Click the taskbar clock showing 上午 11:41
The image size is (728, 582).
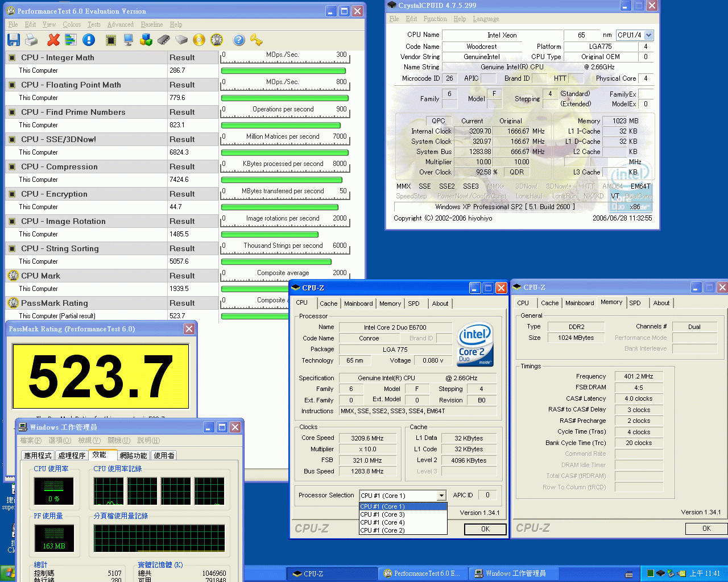tap(705, 573)
